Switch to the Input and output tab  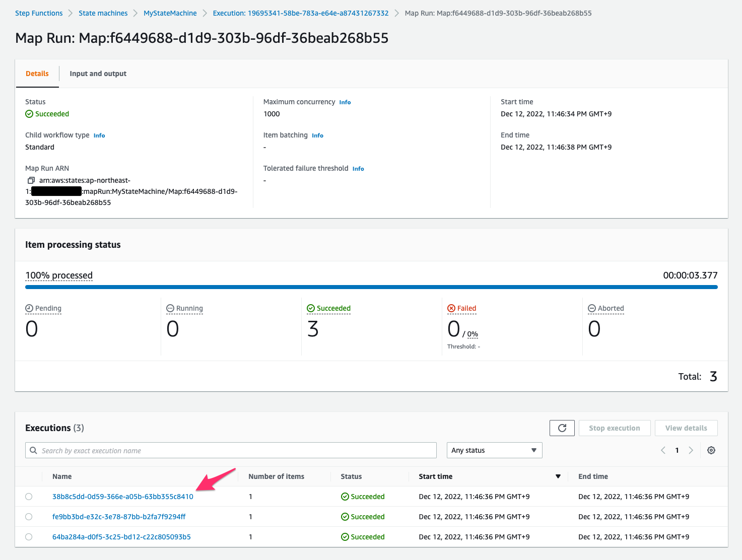tap(98, 74)
